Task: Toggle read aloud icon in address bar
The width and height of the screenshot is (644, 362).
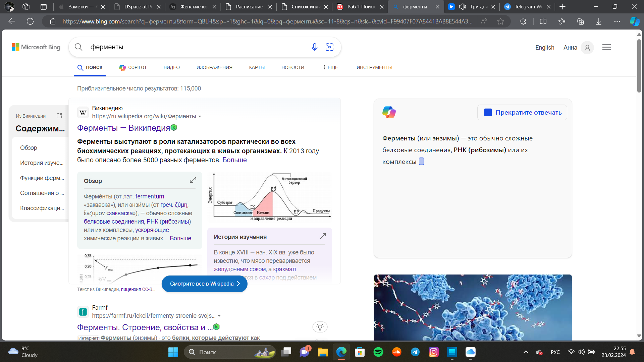Action: tap(484, 21)
